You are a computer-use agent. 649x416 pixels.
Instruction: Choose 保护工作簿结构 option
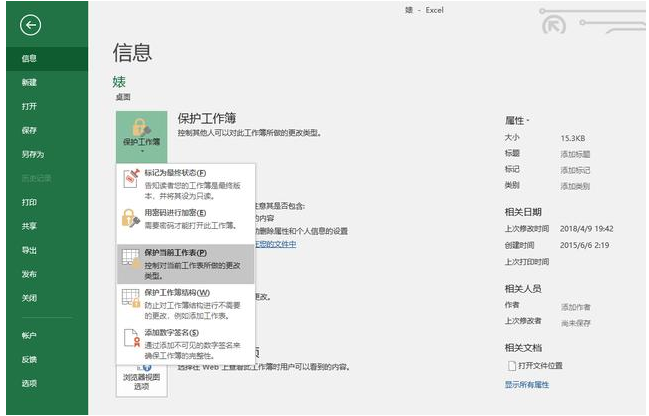[x=185, y=304]
